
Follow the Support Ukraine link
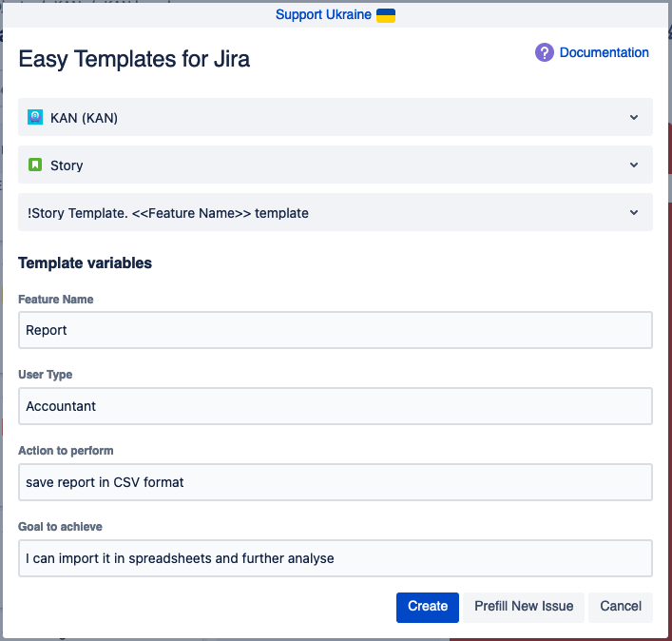coord(323,15)
